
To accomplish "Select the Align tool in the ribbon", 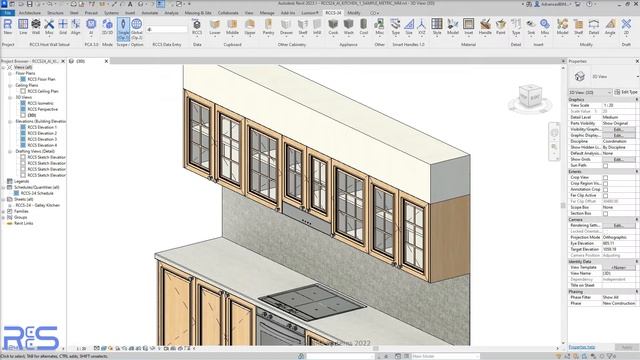I will point(76,27).
